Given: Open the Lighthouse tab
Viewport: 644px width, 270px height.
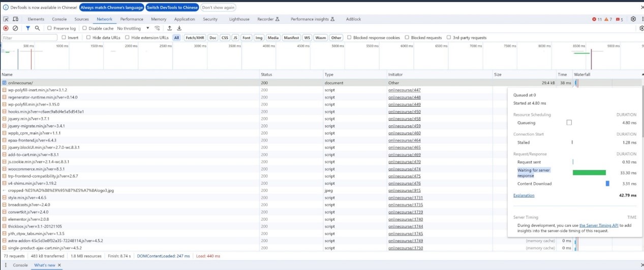Looking at the screenshot, I should tap(239, 19).
